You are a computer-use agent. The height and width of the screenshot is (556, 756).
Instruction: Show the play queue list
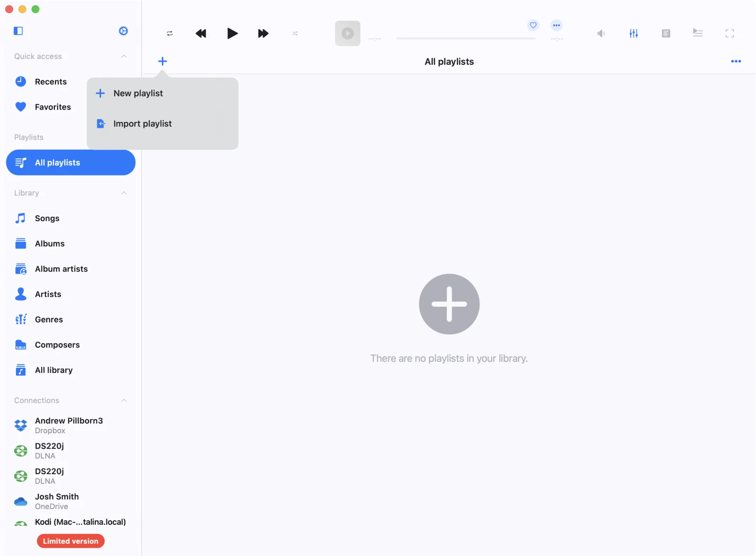698,33
